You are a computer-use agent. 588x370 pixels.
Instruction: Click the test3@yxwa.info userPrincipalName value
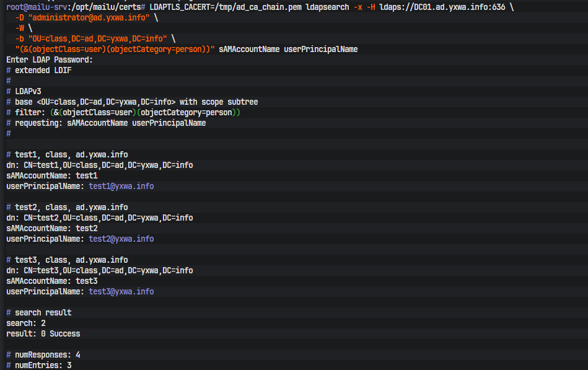pyautogui.click(x=121, y=291)
